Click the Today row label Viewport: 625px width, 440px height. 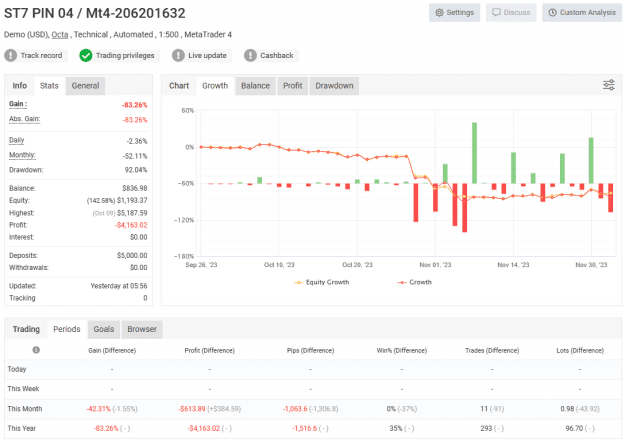click(17, 369)
